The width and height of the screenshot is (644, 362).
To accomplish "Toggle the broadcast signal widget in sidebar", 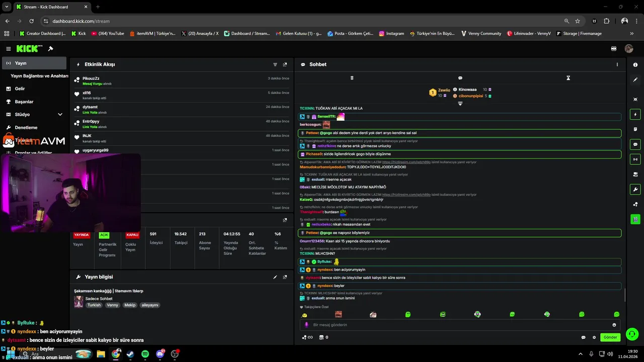I will (635, 159).
